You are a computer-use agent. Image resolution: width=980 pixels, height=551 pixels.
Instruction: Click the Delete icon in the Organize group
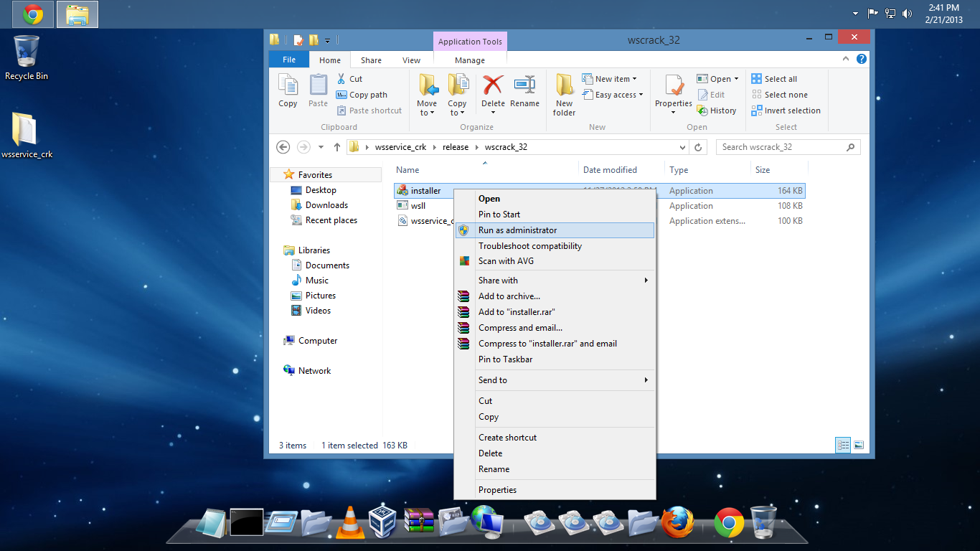pyautogui.click(x=493, y=91)
